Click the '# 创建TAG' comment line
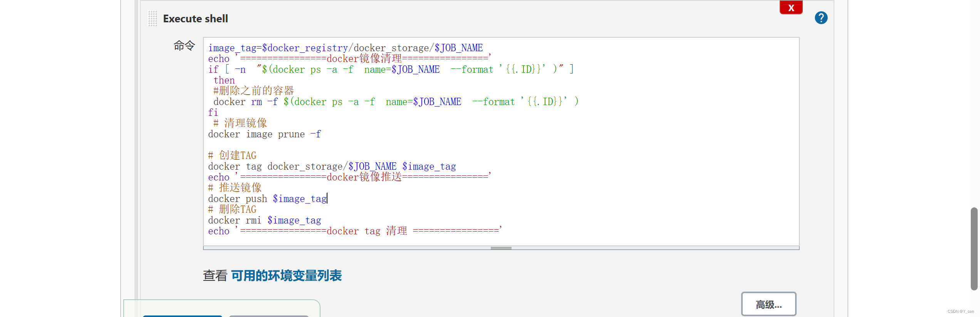This screenshot has width=980, height=317. tap(232, 155)
